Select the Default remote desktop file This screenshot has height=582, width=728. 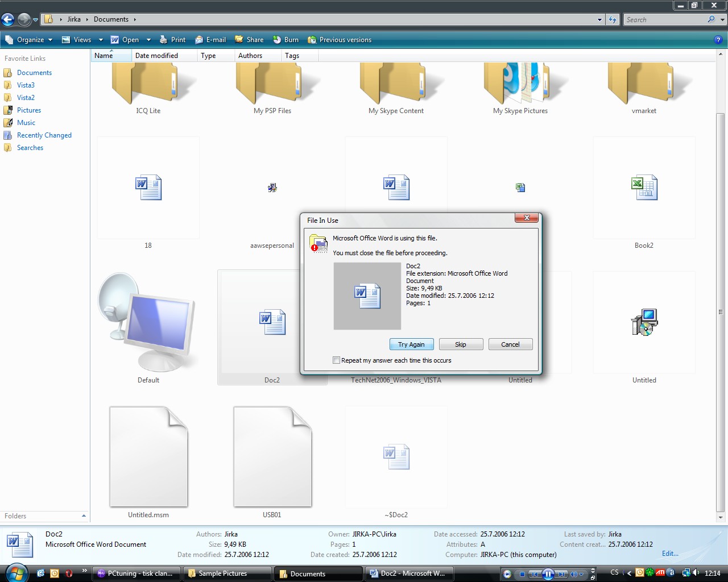tap(148, 328)
